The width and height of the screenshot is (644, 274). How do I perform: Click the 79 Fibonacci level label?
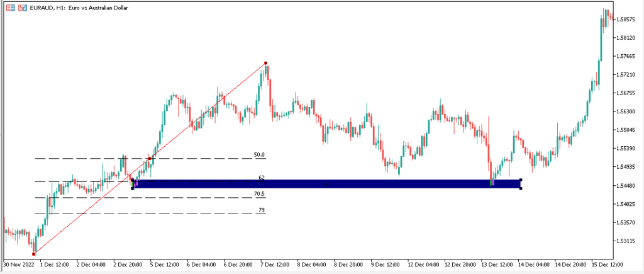click(262, 210)
